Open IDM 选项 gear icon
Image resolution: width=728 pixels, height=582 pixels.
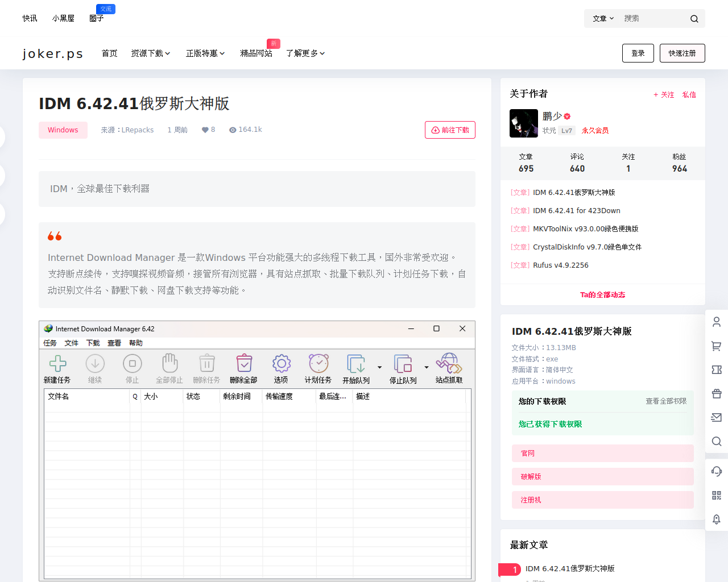point(282,363)
